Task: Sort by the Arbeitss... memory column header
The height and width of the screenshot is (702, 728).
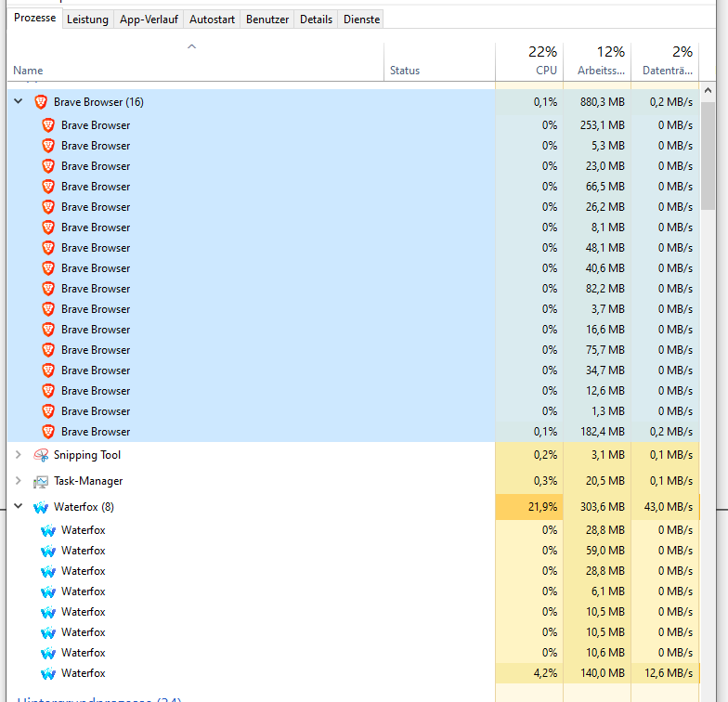Action: pyautogui.click(x=597, y=61)
